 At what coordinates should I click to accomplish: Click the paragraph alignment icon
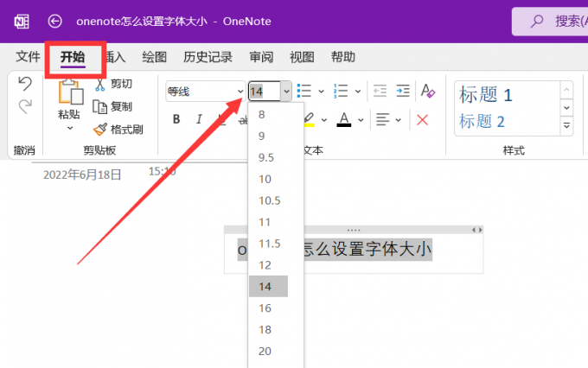(x=382, y=120)
